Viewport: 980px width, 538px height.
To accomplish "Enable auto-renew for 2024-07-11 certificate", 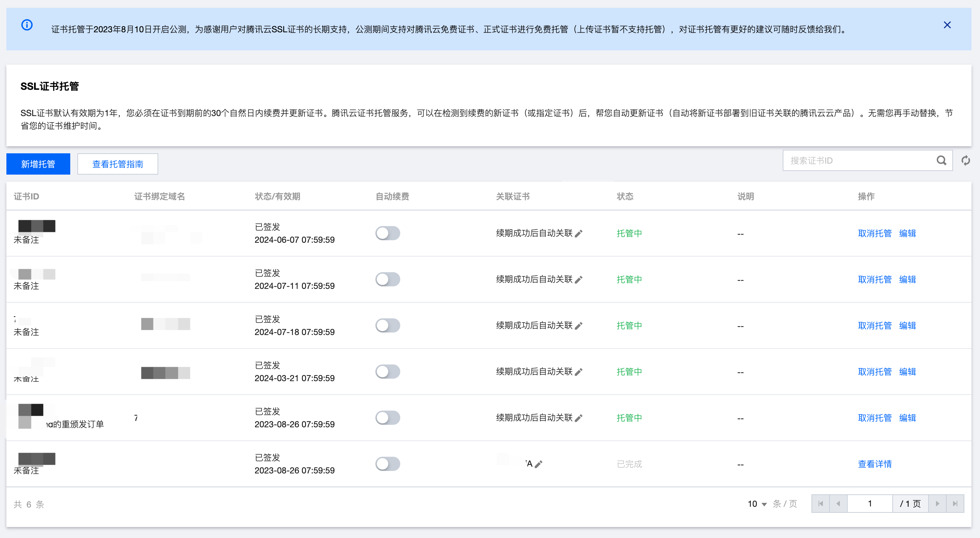I will [x=387, y=279].
